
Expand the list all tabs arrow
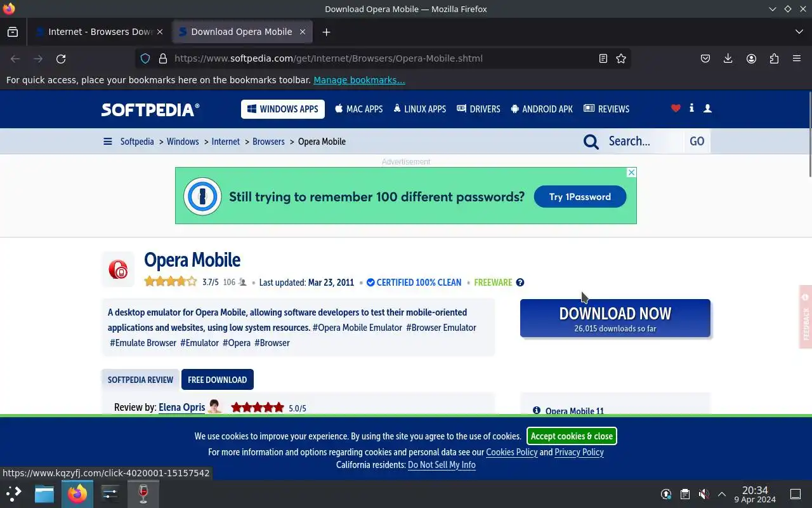tap(799, 32)
